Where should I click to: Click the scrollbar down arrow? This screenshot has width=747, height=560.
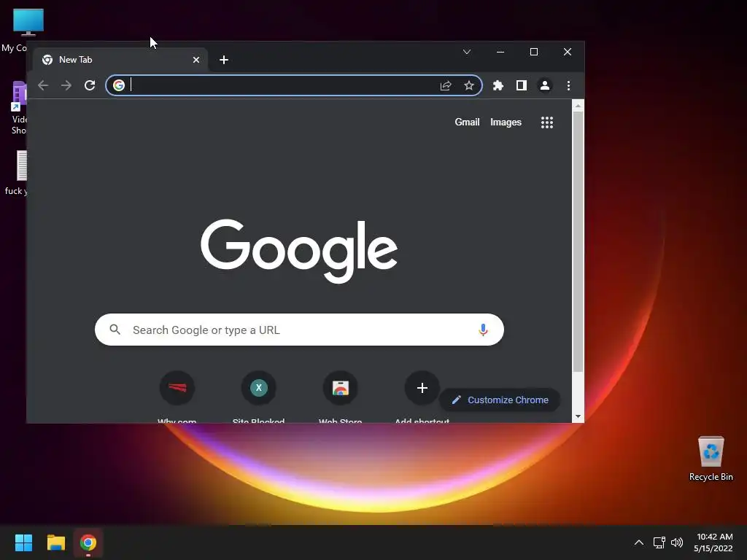click(578, 416)
